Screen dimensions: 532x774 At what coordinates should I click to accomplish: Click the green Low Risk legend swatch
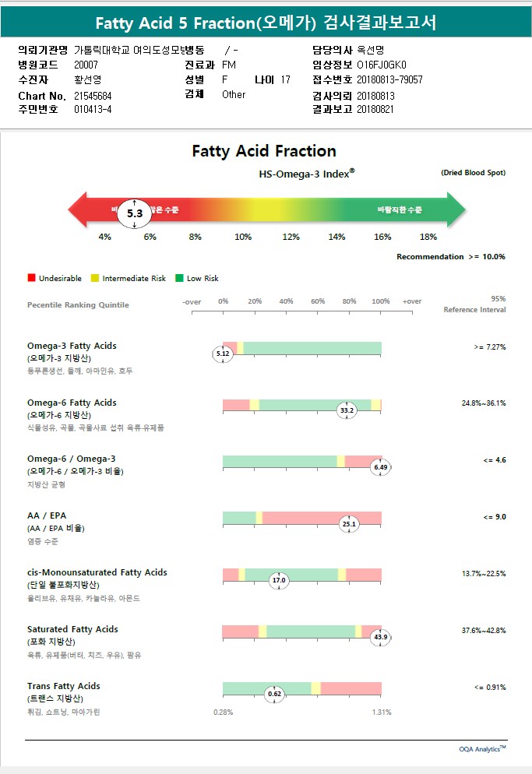point(178,278)
